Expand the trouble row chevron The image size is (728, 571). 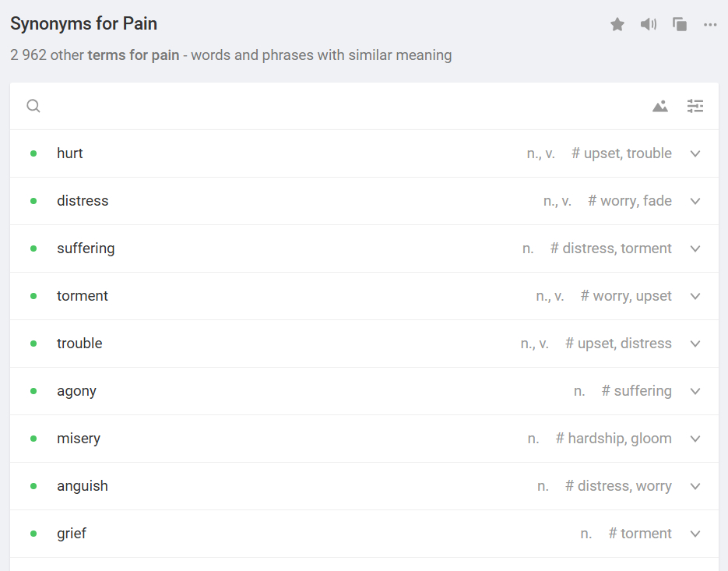click(x=695, y=344)
